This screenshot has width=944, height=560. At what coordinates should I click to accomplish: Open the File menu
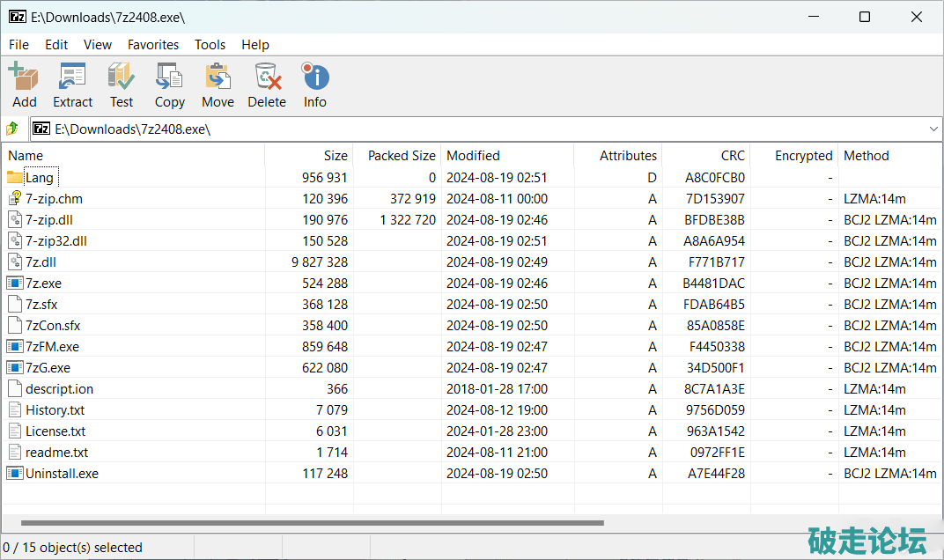18,45
